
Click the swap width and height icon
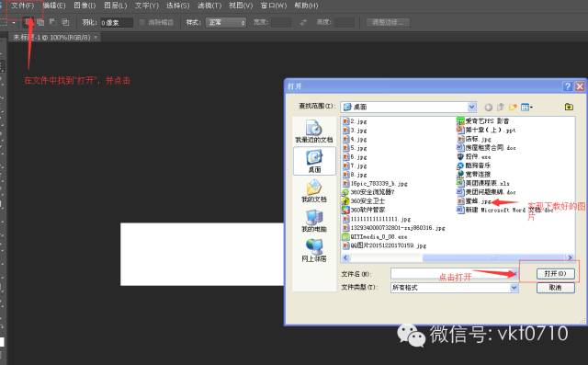[303, 22]
